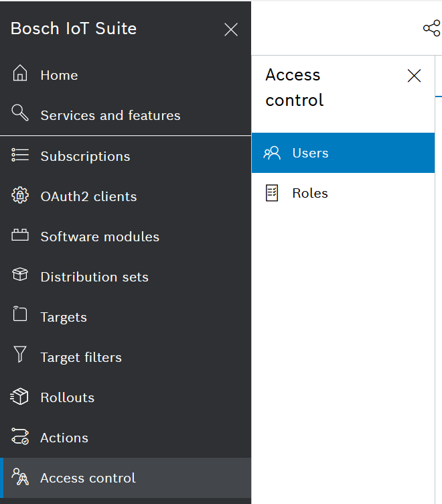This screenshot has height=504, width=442.
Task: Select Access control in the sidebar
Action: 88,478
